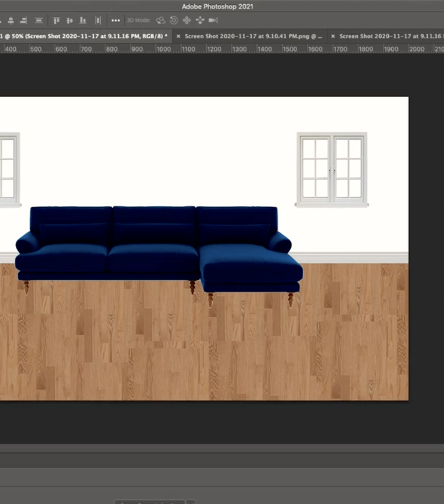
Task: Select the 3D Orbit camera icon
Action: point(161,20)
